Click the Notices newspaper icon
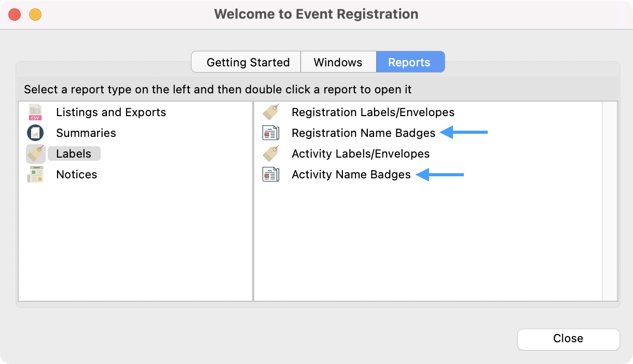Image resolution: width=633 pixels, height=364 pixels. pos(35,175)
